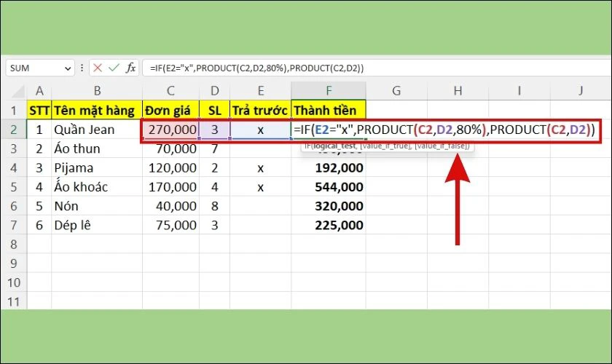This screenshot has height=364, width=612.
Task: Select column H header
Action: 458,91
